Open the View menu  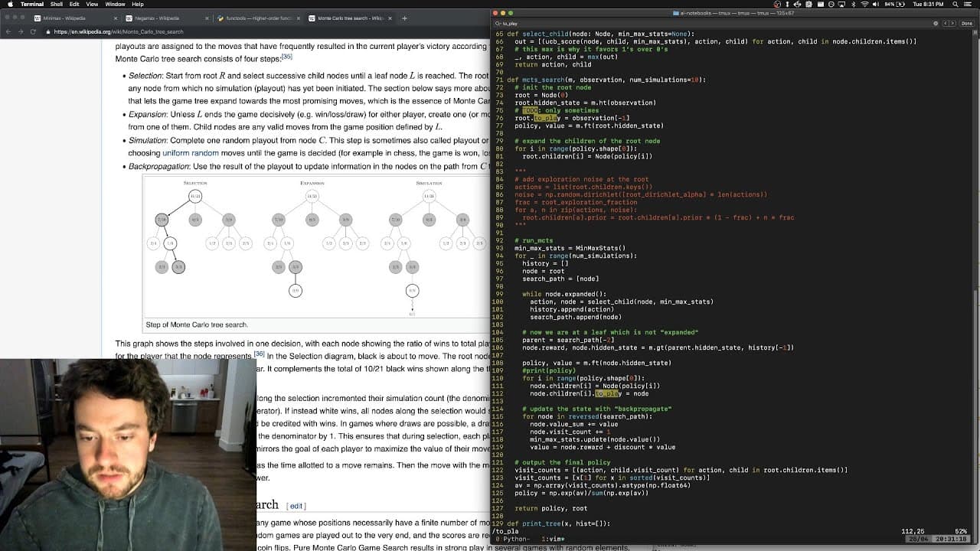click(92, 5)
